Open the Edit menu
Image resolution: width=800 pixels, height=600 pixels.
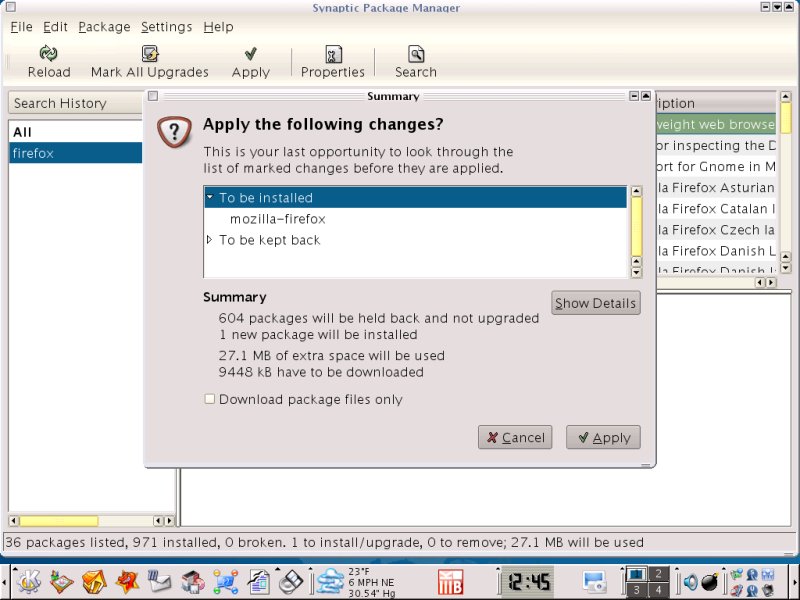point(55,27)
